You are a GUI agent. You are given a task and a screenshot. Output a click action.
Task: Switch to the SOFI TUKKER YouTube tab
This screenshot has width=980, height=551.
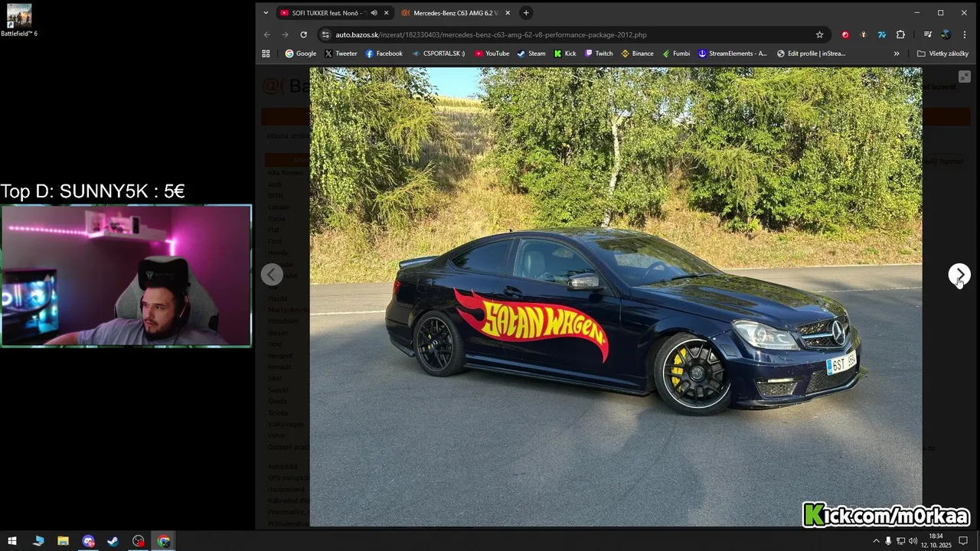pyautogui.click(x=328, y=13)
